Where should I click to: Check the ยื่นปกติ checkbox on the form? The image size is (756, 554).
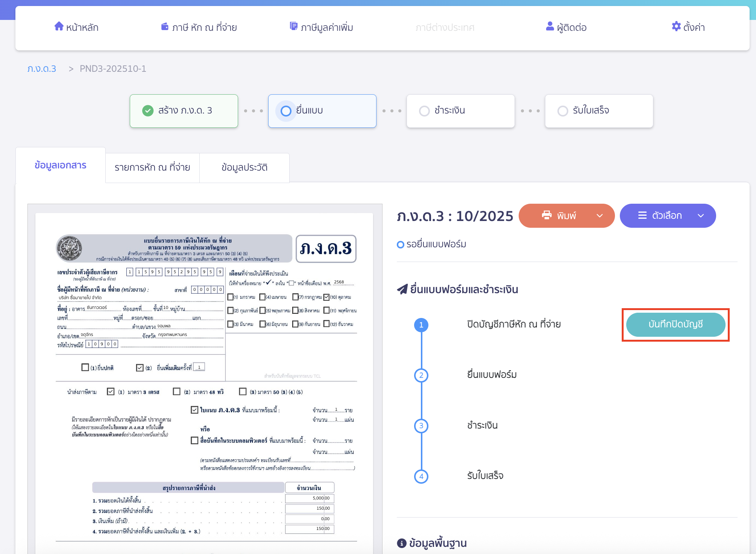click(x=85, y=367)
